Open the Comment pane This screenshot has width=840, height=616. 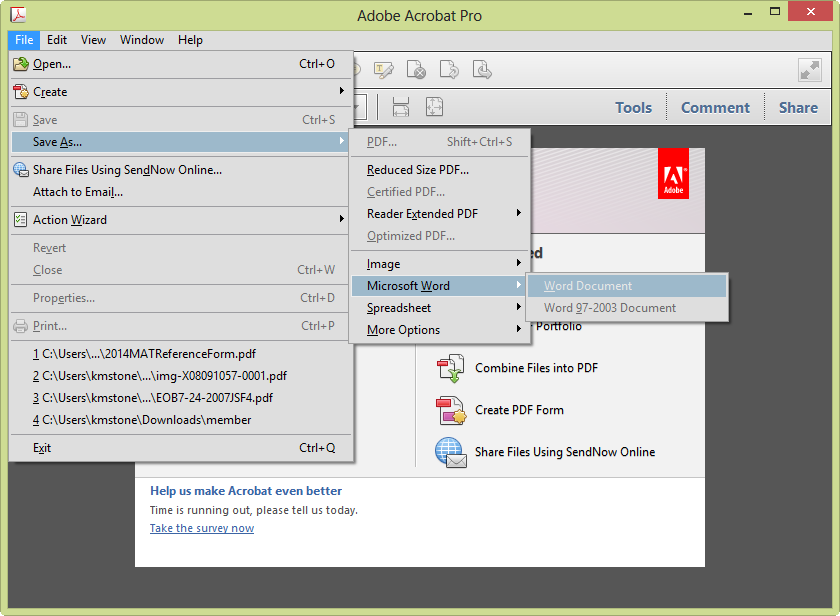click(715, 108)
